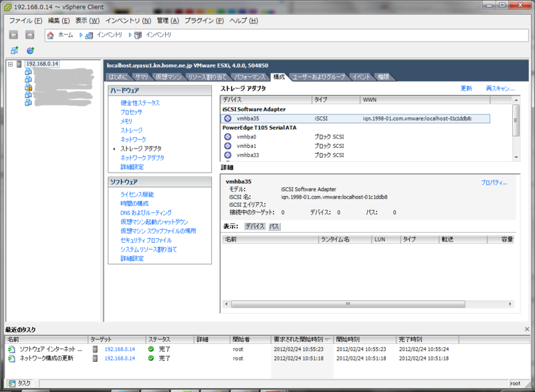
Task: Collapse the 192.168.0.14 tree node
Action: tap(10, 64)
